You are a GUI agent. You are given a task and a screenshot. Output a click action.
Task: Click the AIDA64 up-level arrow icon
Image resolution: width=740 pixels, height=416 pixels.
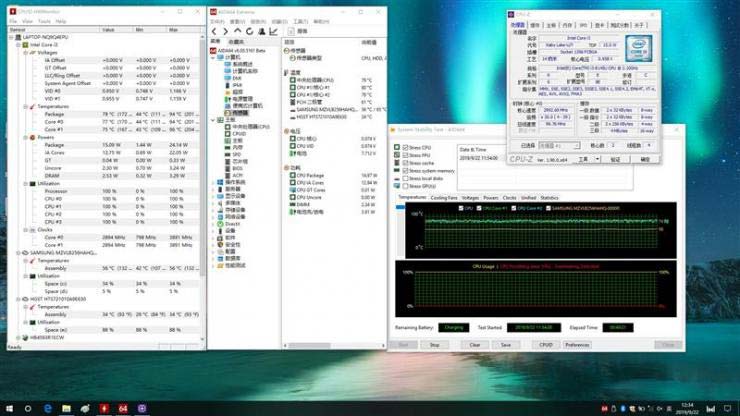[237, 32]
